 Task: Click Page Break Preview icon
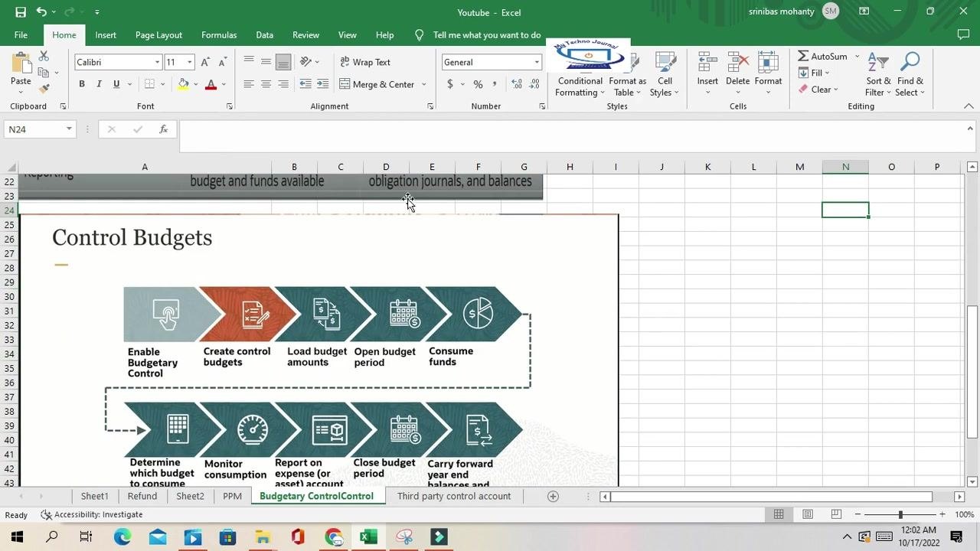(836, 514)
